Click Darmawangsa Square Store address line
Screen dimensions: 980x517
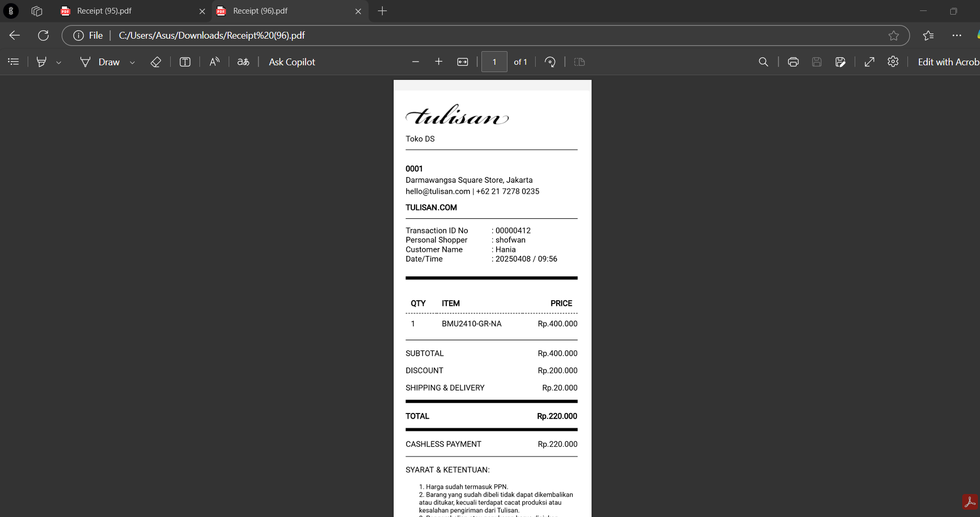469,180
